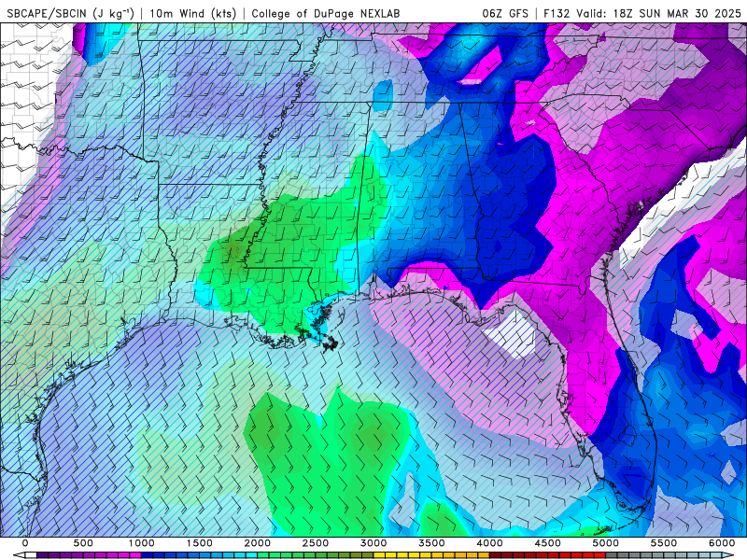Click the 06Z GFS model run label
This screenshot has width=747, height=560.
coord(505,13)
